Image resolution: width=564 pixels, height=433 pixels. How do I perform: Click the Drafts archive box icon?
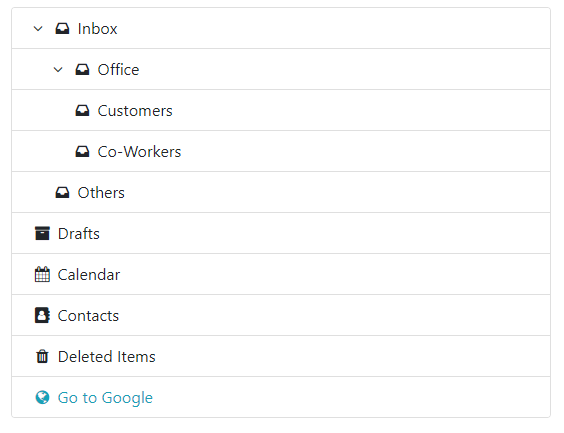42,233
